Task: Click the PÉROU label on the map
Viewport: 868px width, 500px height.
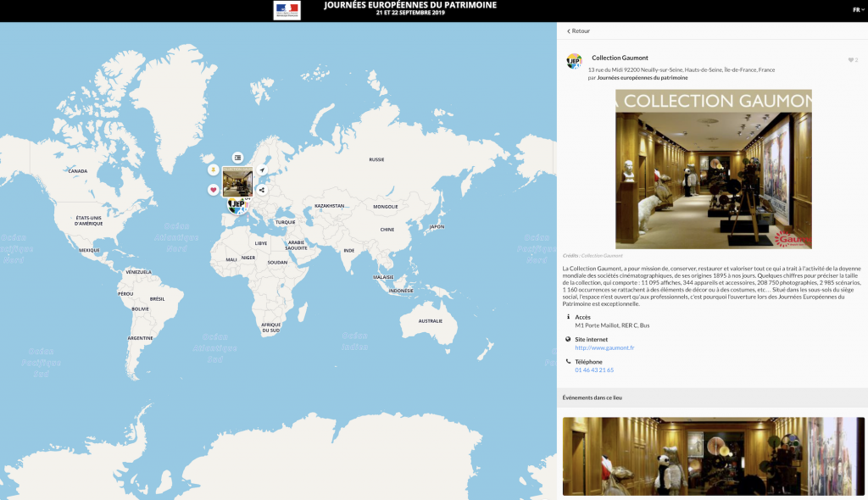Action: click(x=125, y=293)
